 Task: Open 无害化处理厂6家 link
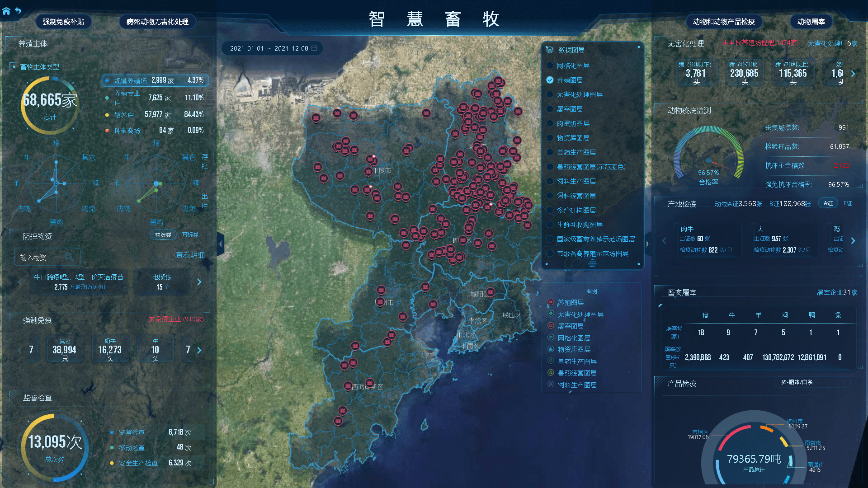(x=832, y=43)
